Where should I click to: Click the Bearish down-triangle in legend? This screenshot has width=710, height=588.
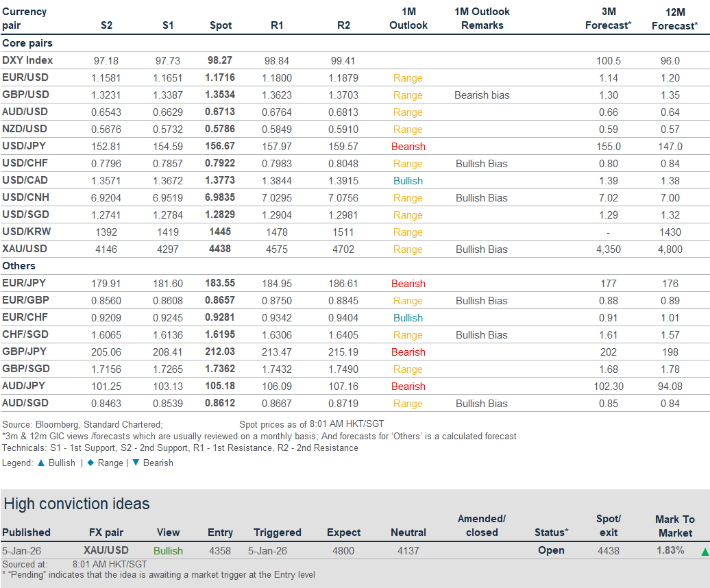click(x=135, y=463)
